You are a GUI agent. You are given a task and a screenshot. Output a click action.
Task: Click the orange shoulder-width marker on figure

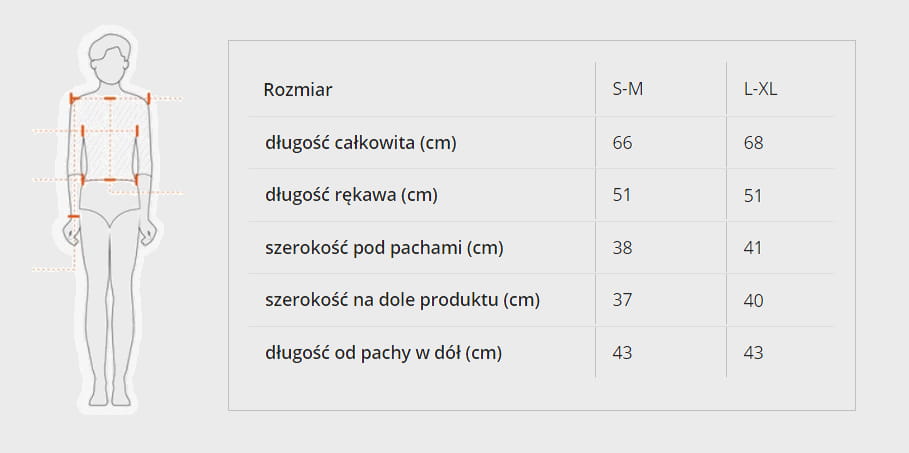coord(110,99)
